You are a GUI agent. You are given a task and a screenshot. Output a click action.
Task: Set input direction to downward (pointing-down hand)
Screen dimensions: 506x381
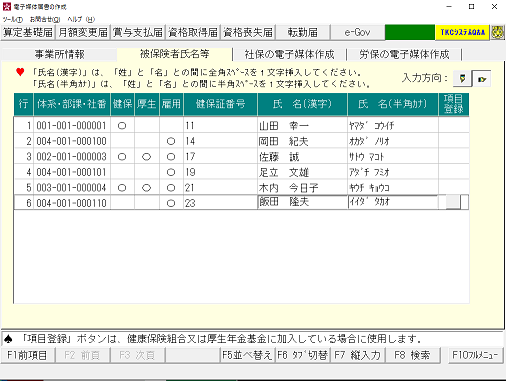462,79
